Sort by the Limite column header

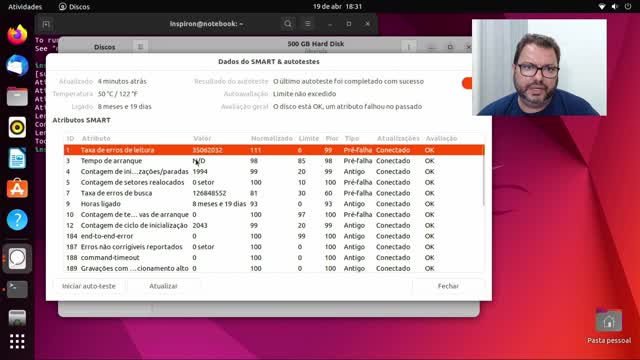(309, 138)
